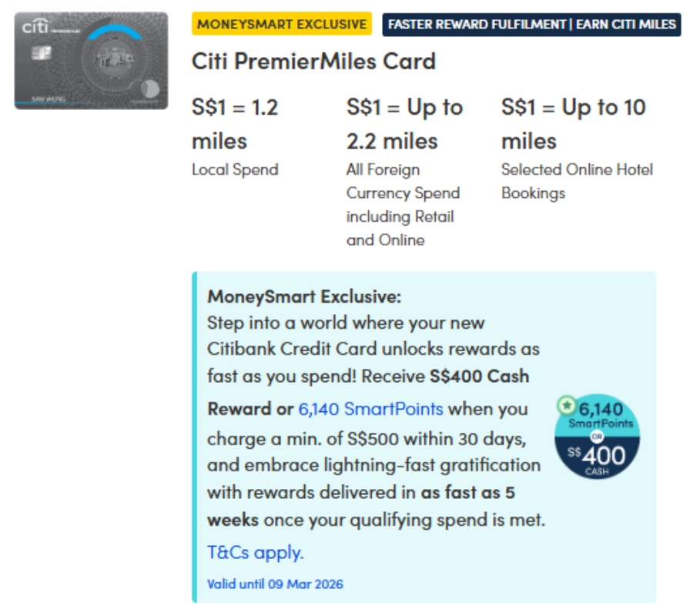Click the Citi logo on the card
693x616 pixels.
tap(36, 28)
